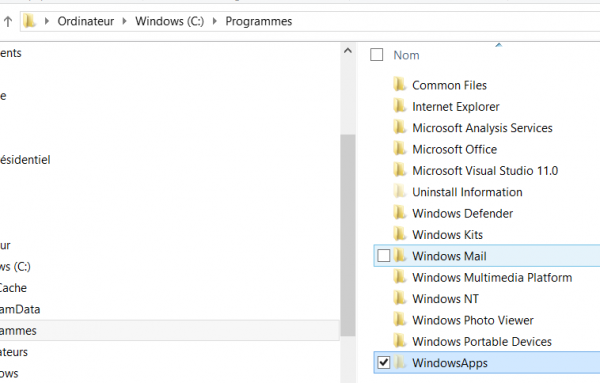
Task: Click the Windows Photo Viewer folder icon
Action: click(x=399, y=320)
